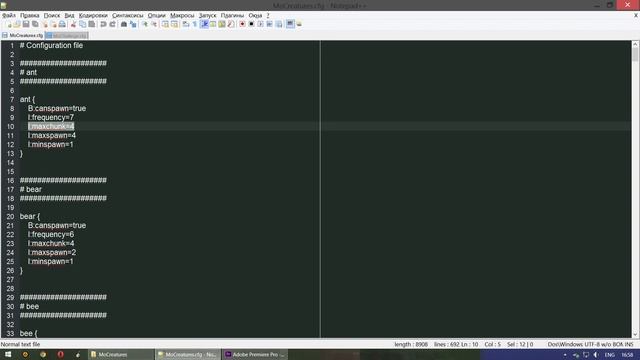Open the Правка menu

(x=29, y=15)
